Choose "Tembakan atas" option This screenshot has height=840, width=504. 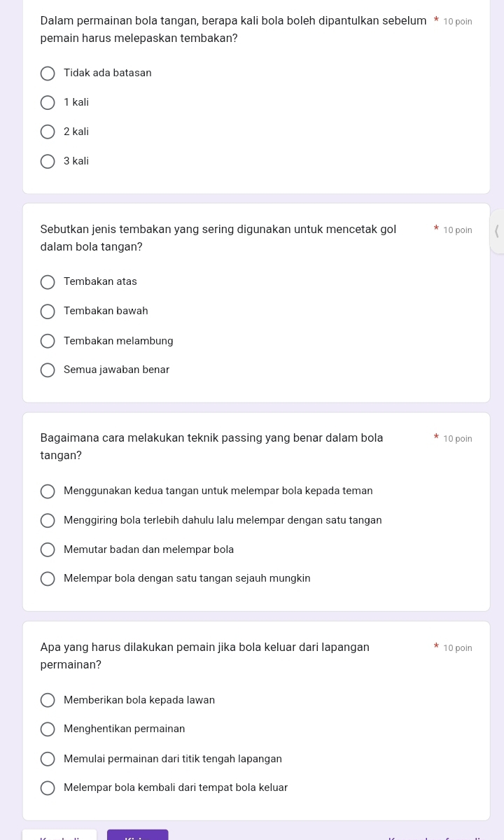pos(48,282)
